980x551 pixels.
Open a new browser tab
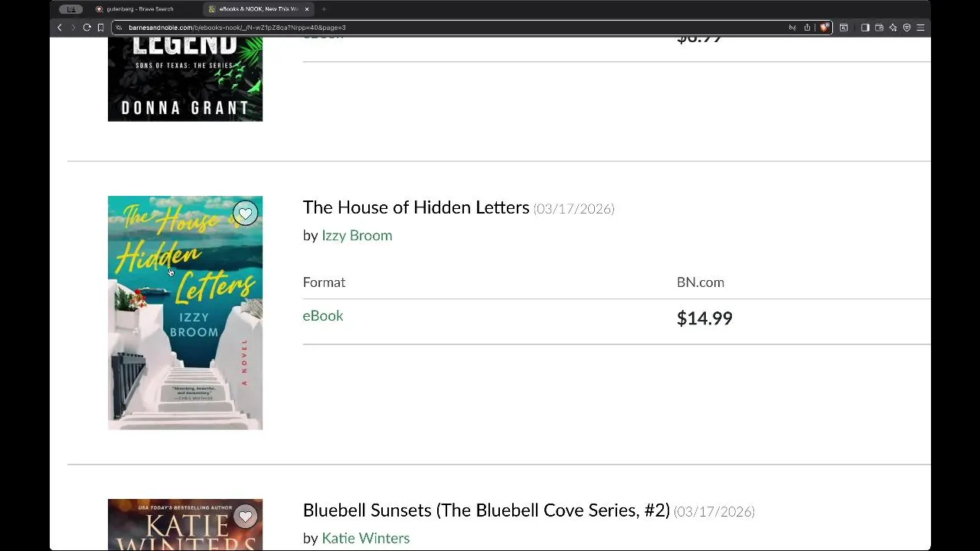[324, 9]
